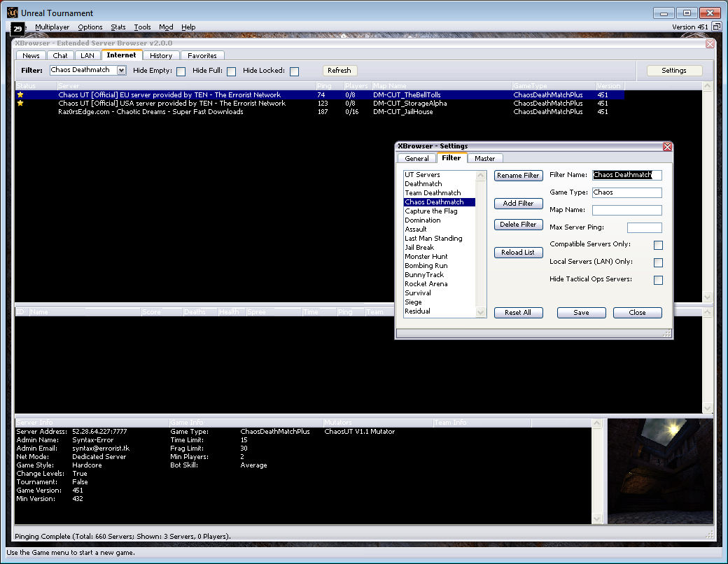Click the Unreal Tournament title bar icon
Screen dimensions: 728x564
[x=13, y=13]
